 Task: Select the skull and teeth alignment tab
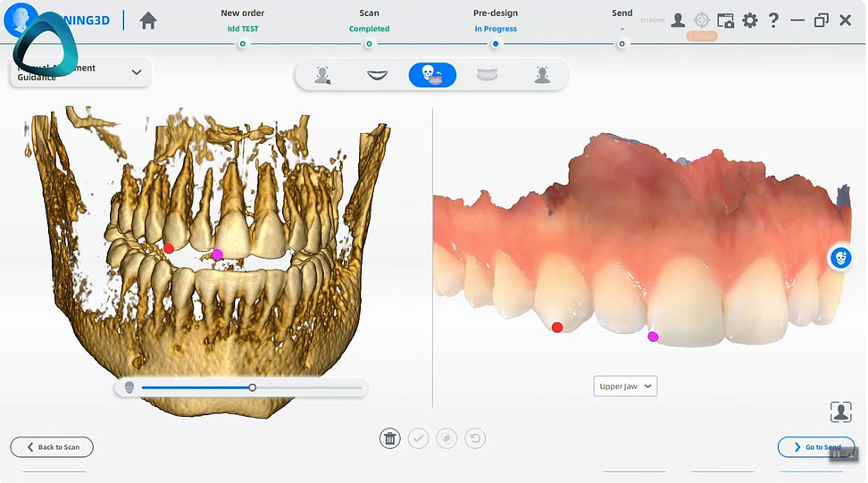click(x=432, y=75)
